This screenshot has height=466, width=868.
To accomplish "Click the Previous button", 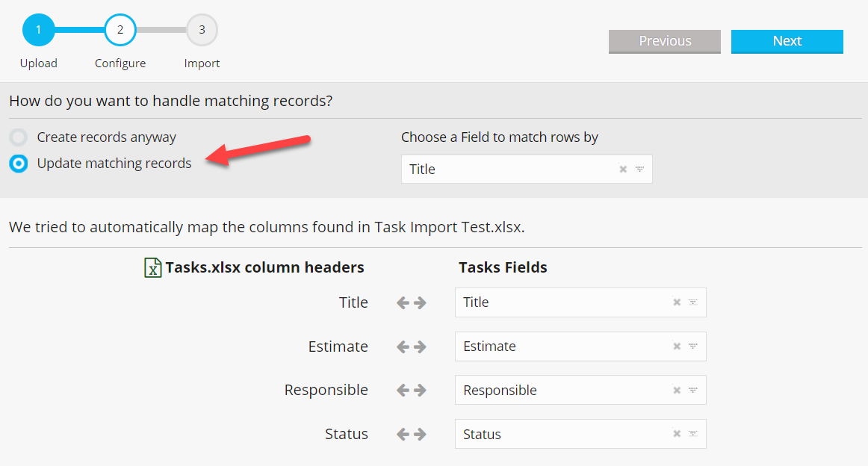I will pos(665,41).
